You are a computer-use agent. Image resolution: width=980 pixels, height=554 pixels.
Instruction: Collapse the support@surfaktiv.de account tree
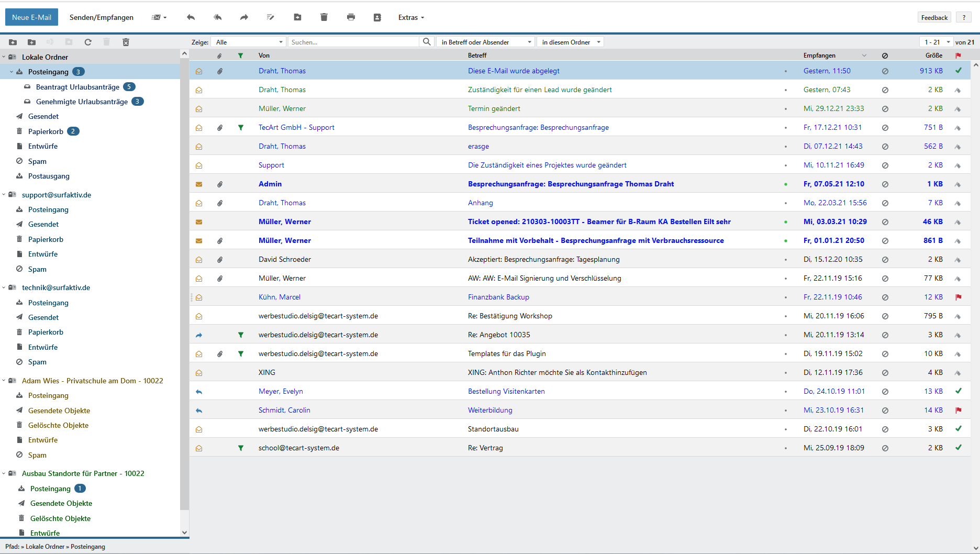pos(4,195)
